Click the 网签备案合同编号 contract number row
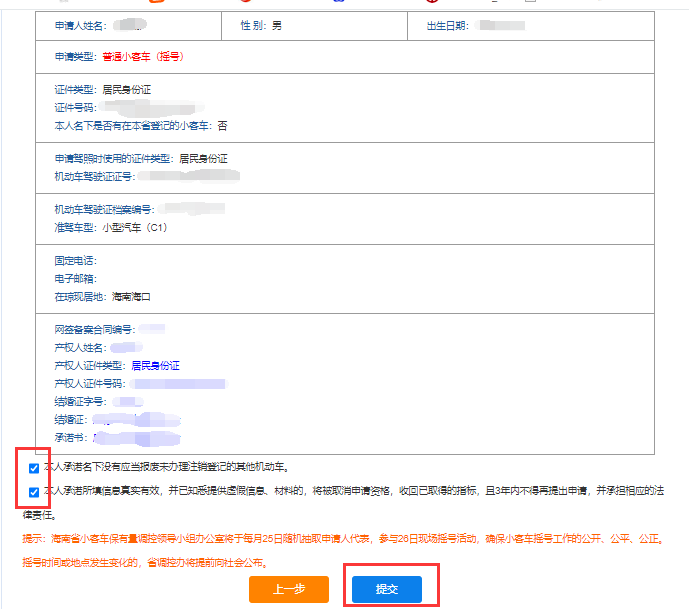689x609 pixels. point(110,329)
